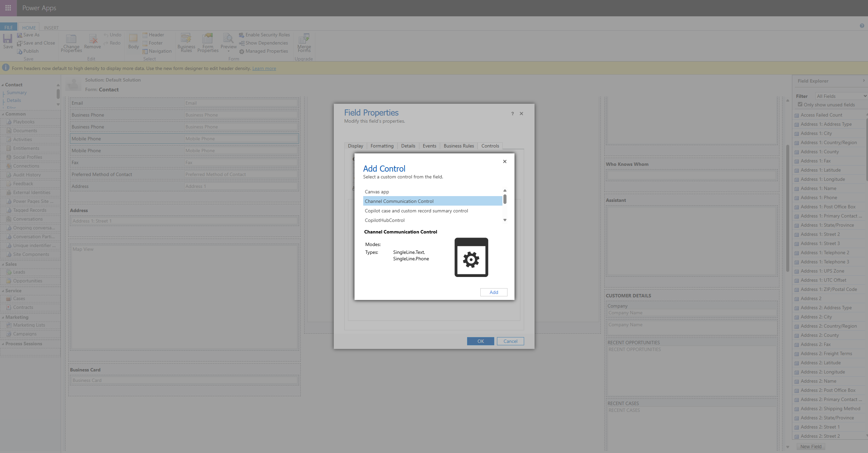The image size is (868, 453).
Task: Switch to the Formatting tab
Action: click(x=382, y=146)
